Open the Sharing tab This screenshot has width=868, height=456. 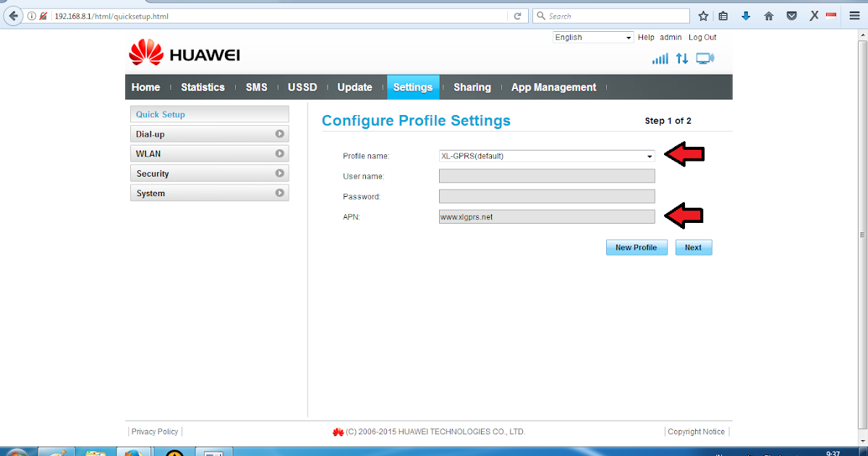[x=472, y=87]
